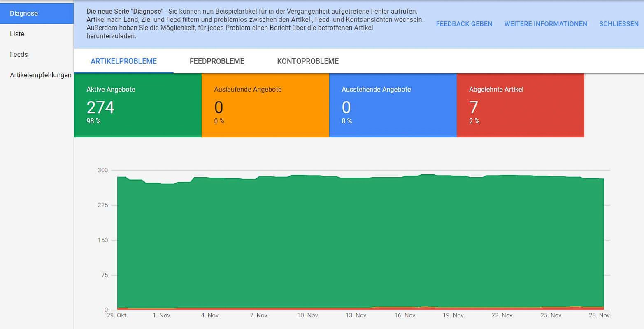Click the orange Auslaufende Angebote card
This screenshot has height=329, width=644.
(x=265, y=105)
